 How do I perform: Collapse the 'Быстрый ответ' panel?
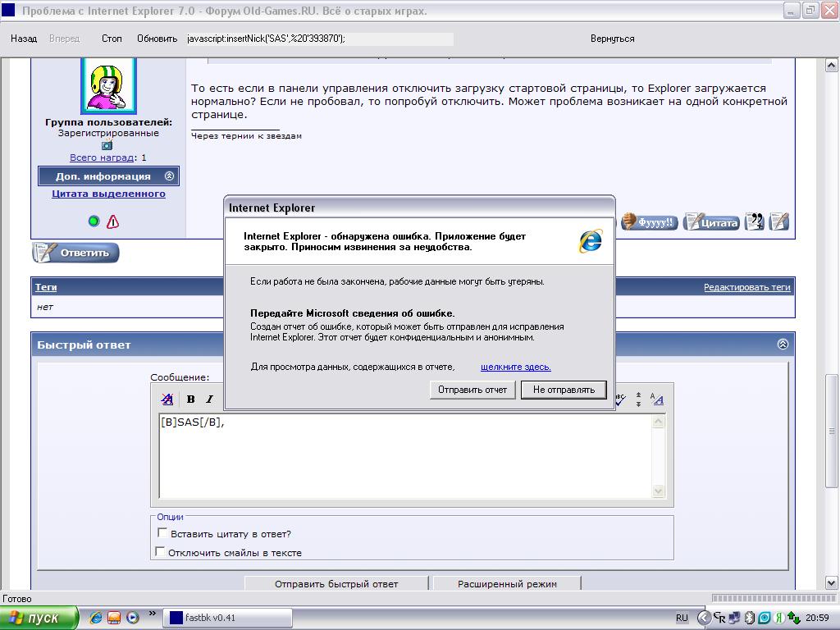pyautogui.click(x=783, y=344)
